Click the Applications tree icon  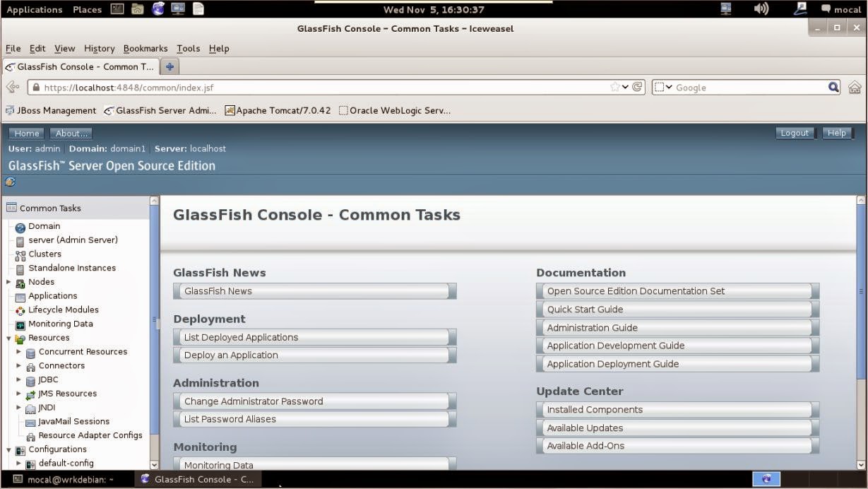tap(20, 297)
